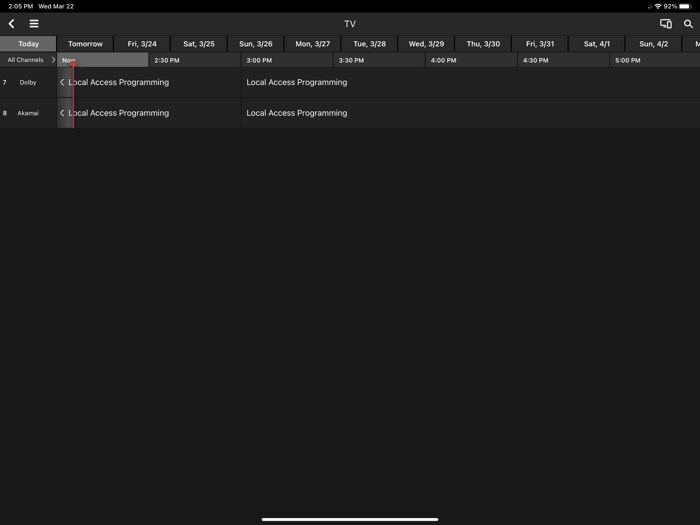The height and width of the screenshot is (525, 700).
Task: Tap the Wi-Fi status icon
Action: [x=658, y=6]
